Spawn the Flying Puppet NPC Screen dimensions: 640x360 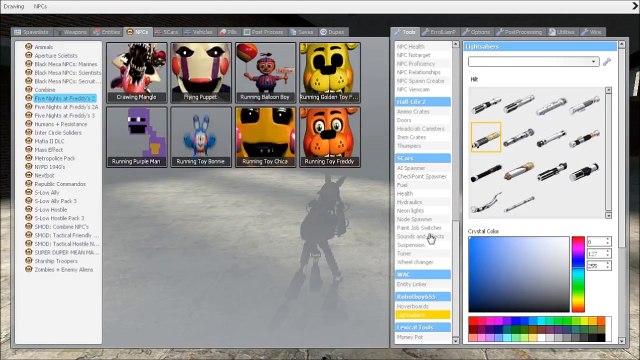click(x=201, y=73)
